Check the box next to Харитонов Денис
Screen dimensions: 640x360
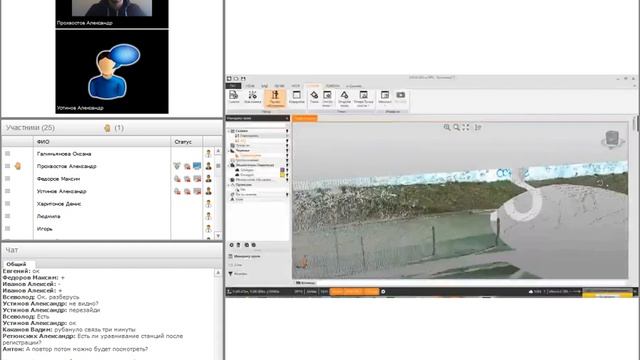click(x=7, y=203)
